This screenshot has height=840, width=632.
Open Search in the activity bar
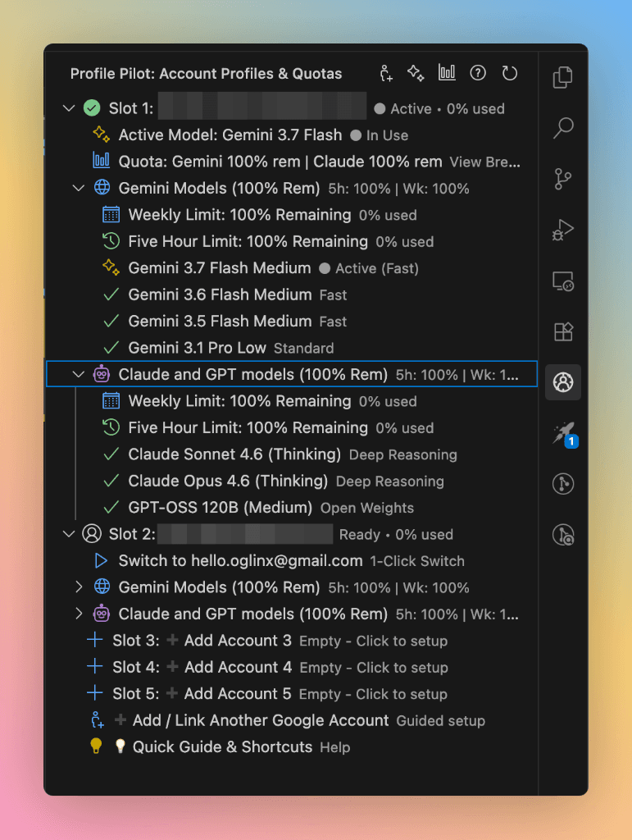pos(563,129)
